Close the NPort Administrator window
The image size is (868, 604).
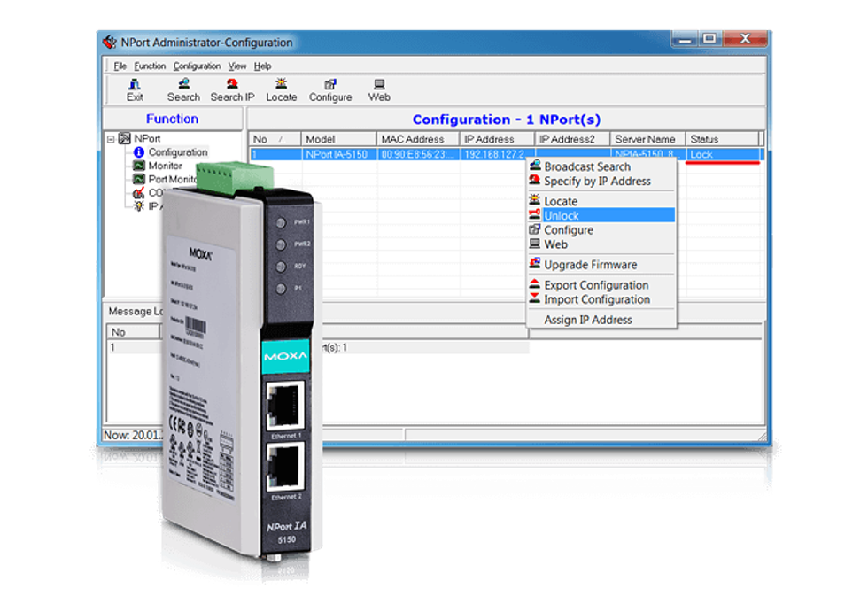click(746, 39)
